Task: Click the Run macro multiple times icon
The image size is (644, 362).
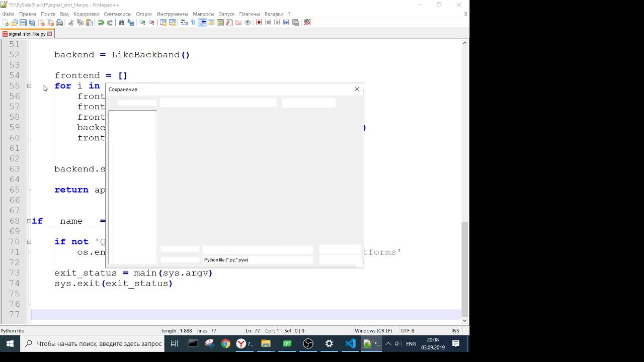Action: coord(286,22)
